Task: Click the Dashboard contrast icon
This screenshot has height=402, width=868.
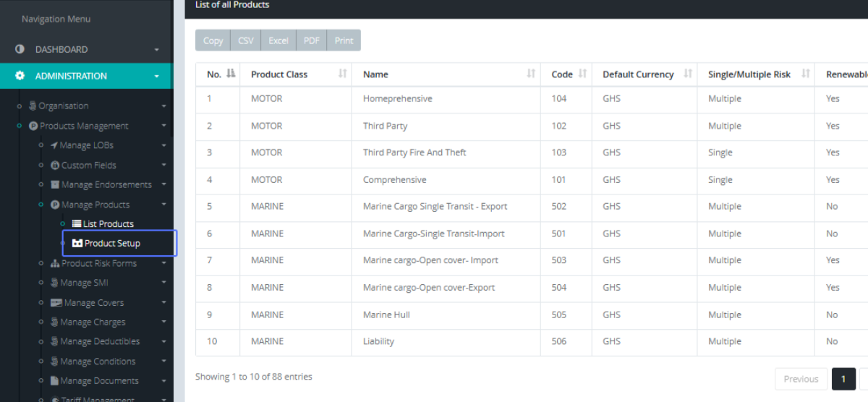Action: point(20,49)
